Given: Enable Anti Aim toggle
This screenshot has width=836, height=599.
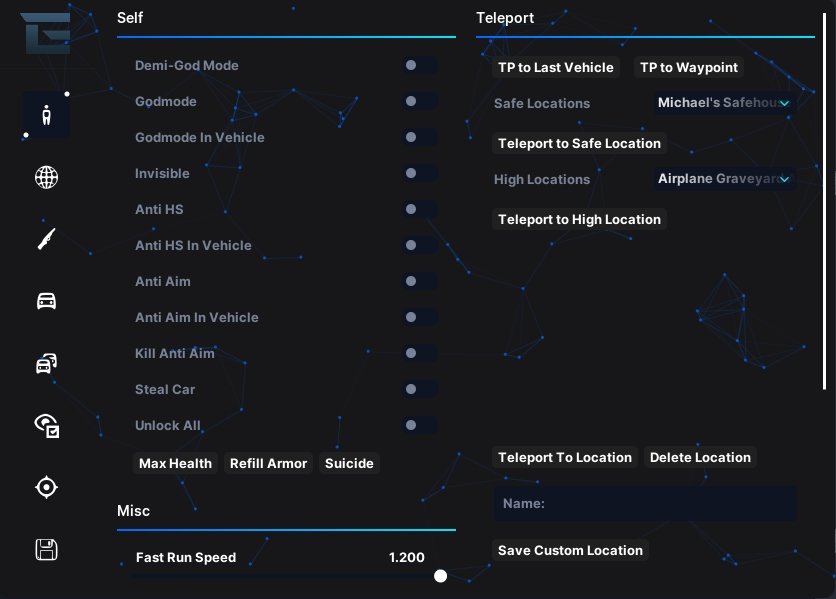Looking at the screenshot, I should click(420, 281).
